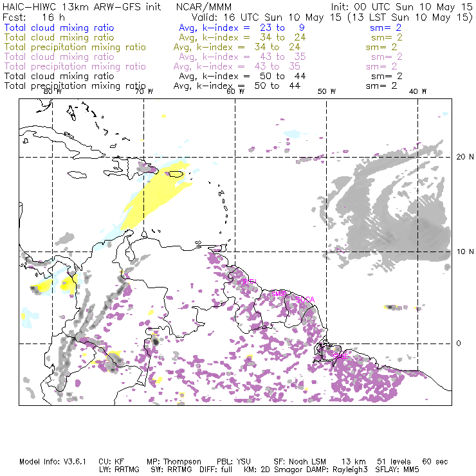Click the '20 N' latitude label
Screen dimensions: 476x476
coord(465,157)
